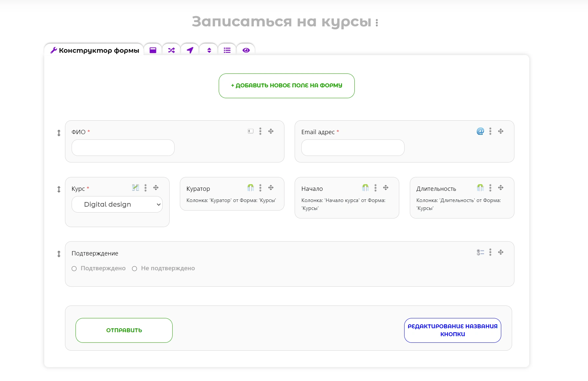This screenshot has height=381, width=588.
Task: Click the Записаться на курсы title
Action: [282, 22]
